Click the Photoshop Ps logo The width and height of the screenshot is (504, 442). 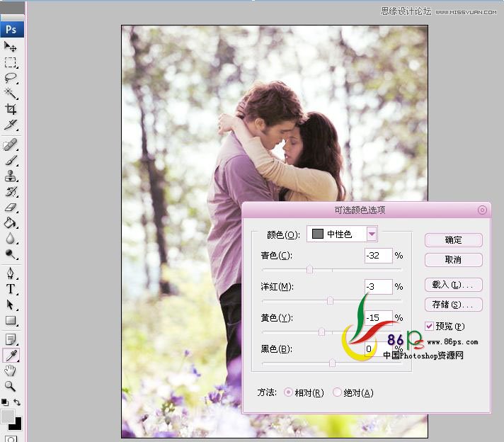tap(12, 30)
